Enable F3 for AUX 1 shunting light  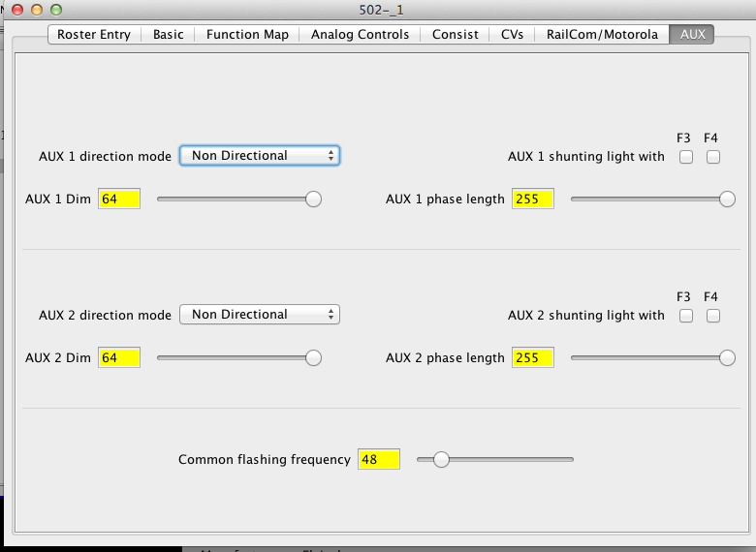click(x=686, y=157)
